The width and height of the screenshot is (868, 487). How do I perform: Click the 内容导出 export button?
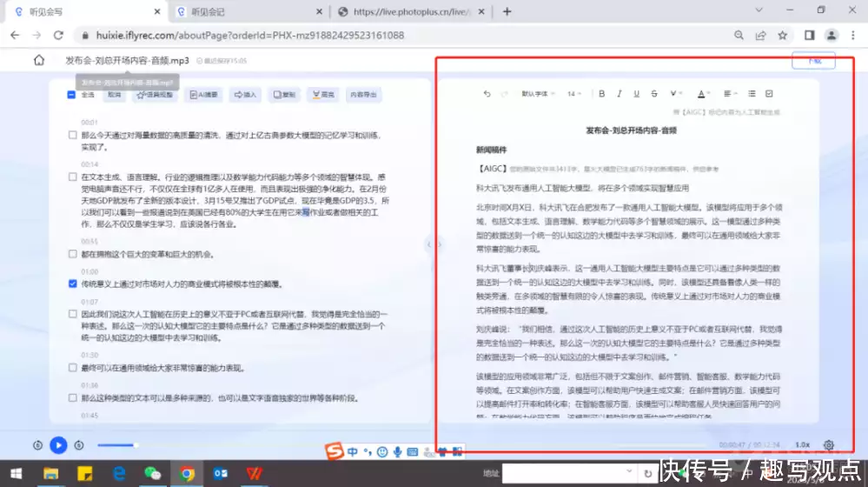click(363, 95)
